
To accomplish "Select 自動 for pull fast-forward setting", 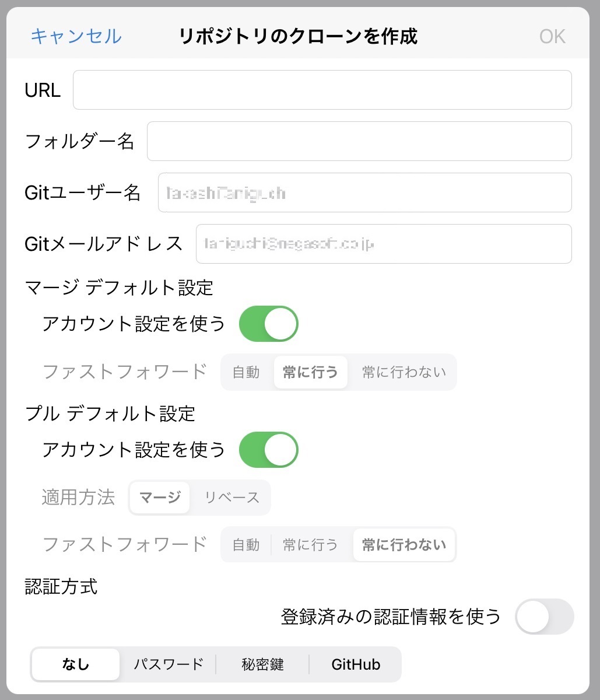I will coord(247,544).
